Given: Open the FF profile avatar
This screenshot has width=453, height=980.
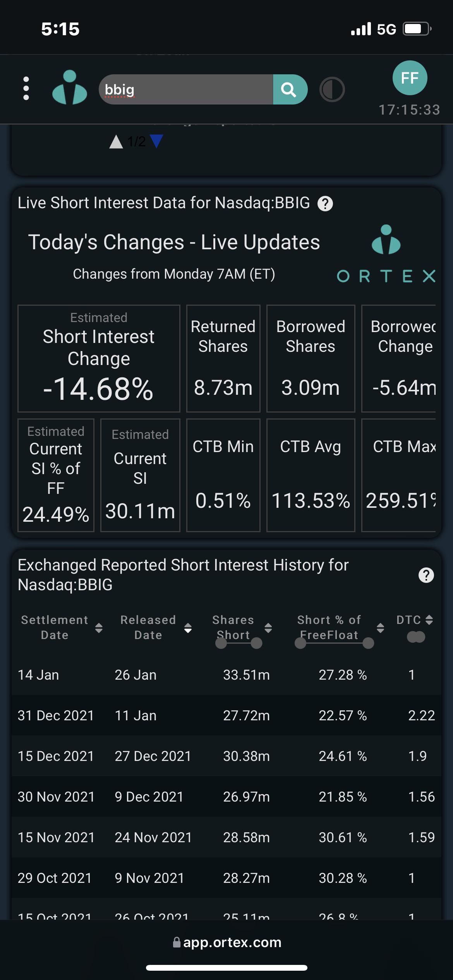Looking at the screenshot, I should click(x=410, y=78).
